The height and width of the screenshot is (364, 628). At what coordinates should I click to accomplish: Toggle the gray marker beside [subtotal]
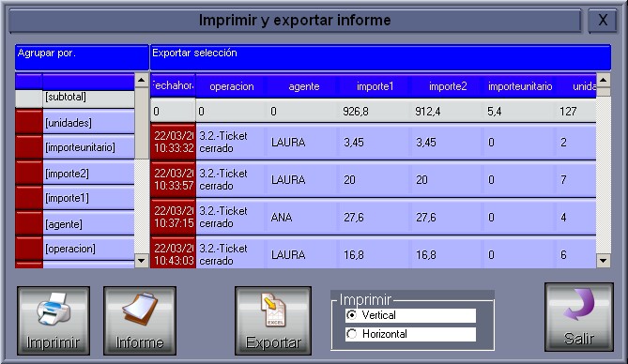click(x=29, y=99)
